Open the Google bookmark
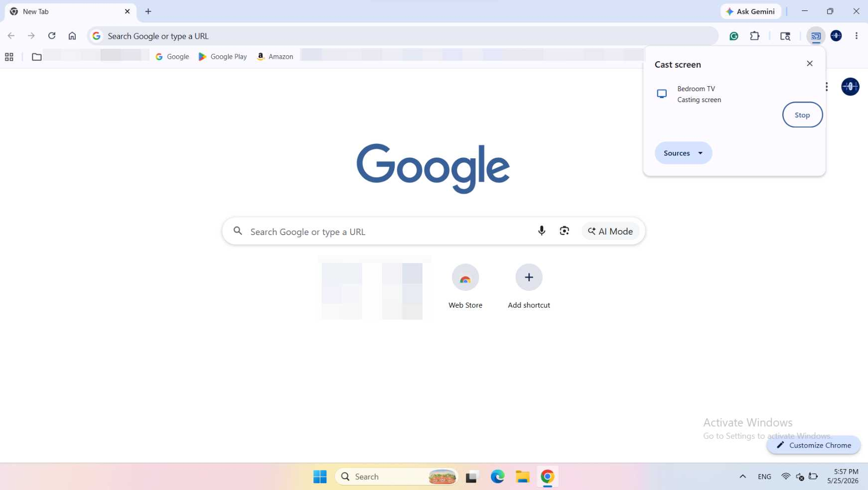 172,57
